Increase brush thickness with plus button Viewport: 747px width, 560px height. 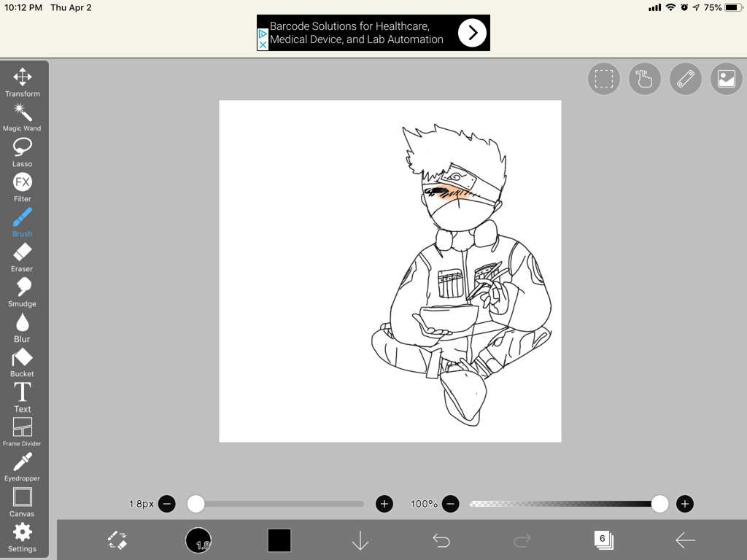[x=384, y=504]
